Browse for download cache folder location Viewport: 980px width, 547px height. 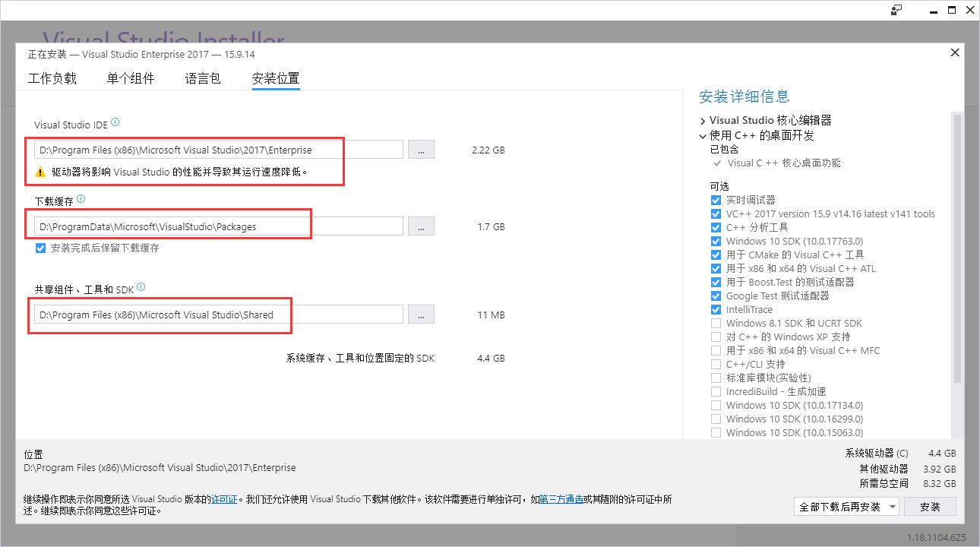[x=421, y=226]
